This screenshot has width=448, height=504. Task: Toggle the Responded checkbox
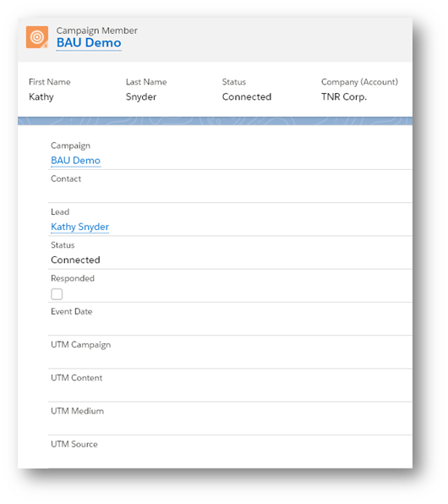pyautogui.click(x=57, y=293)
